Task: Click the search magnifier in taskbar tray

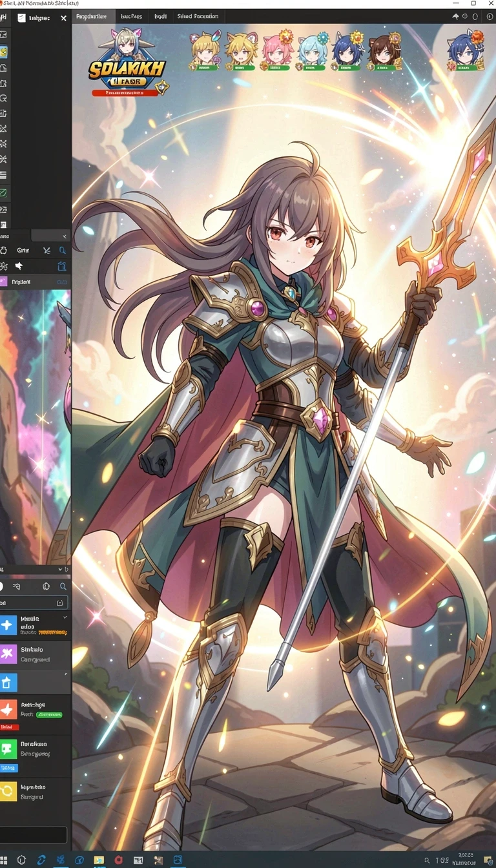Action: [x=427, y=860]
